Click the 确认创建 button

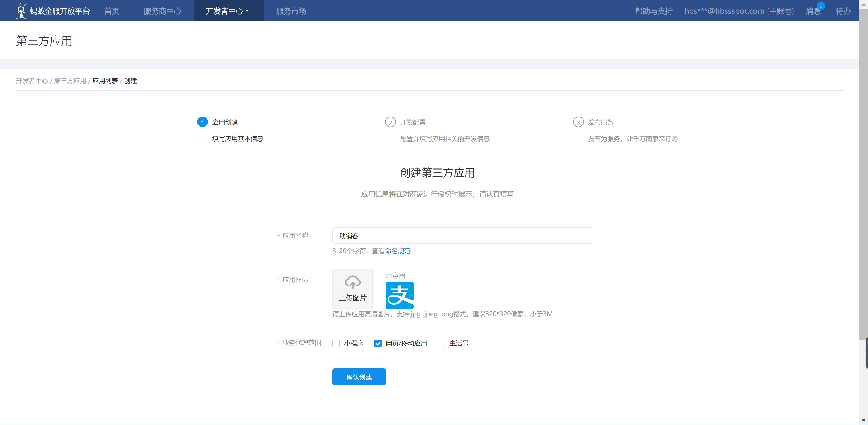pos(358,377)
